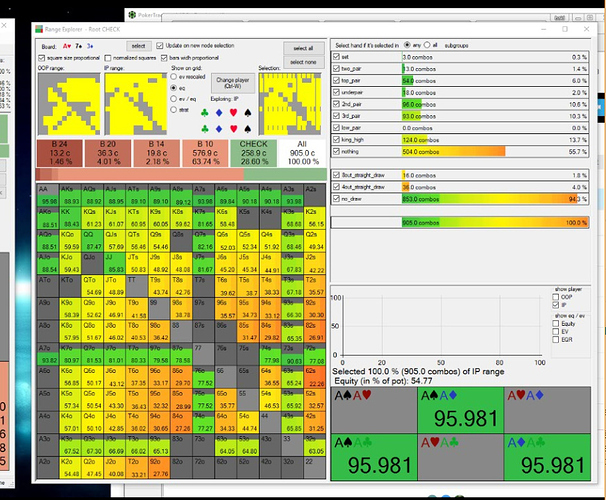The width and height of the screenshot is (606, 500).
Task: Click the 72s cell showing 77.08
Action: 315,354
